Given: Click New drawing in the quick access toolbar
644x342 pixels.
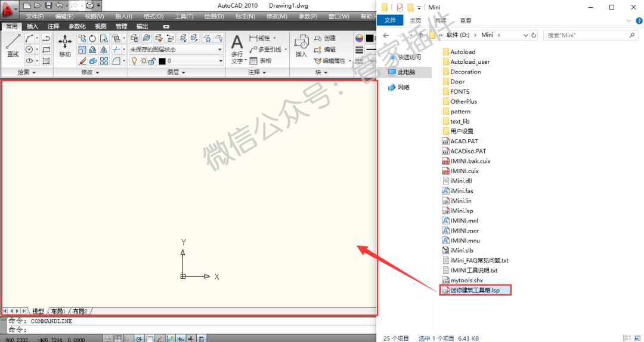Looking at the screenshot, I should 27,5.
